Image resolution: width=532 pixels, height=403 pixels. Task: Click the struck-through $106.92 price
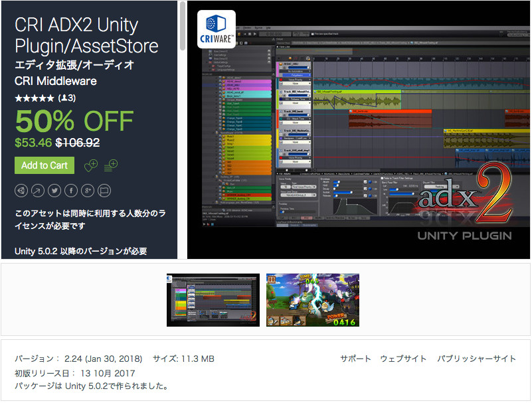click(78, 143)
